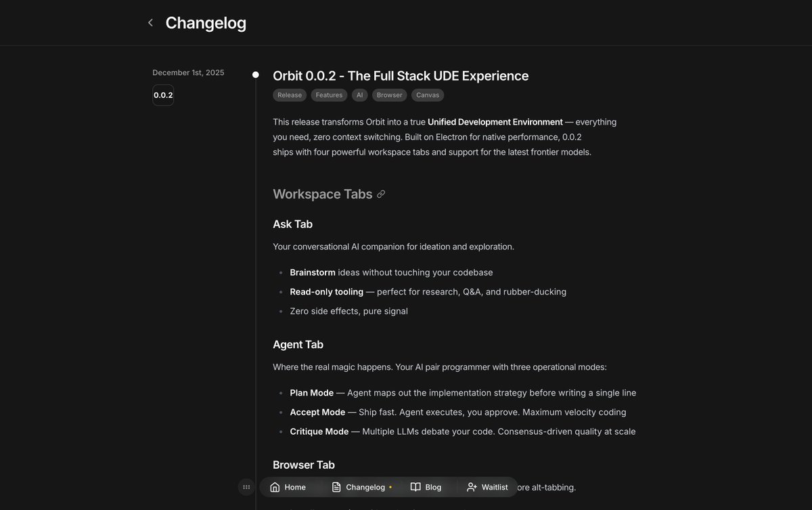Viewport: 812px width, 510px height.
Task: Click the Browser Tab heading
Action: pos(304,465)
